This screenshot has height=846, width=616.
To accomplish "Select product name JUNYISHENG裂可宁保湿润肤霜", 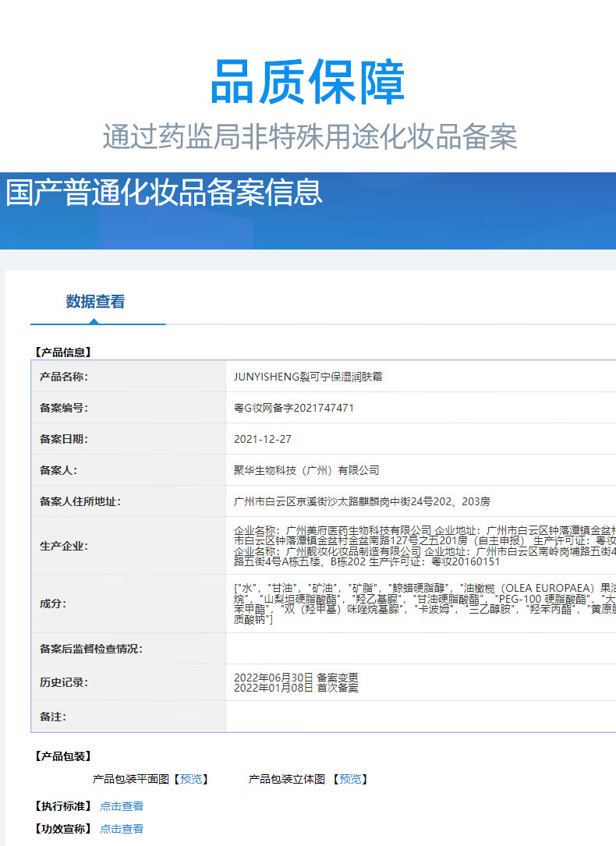I will point(308,377).
